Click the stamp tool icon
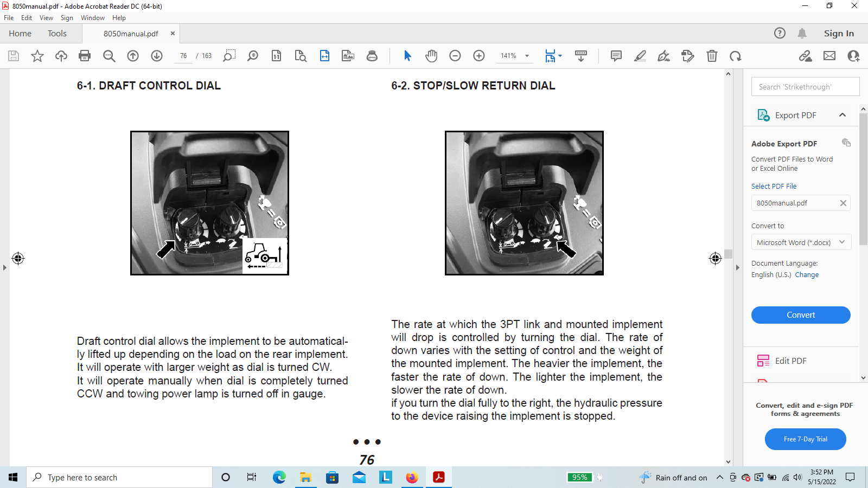 click(372, 56)
